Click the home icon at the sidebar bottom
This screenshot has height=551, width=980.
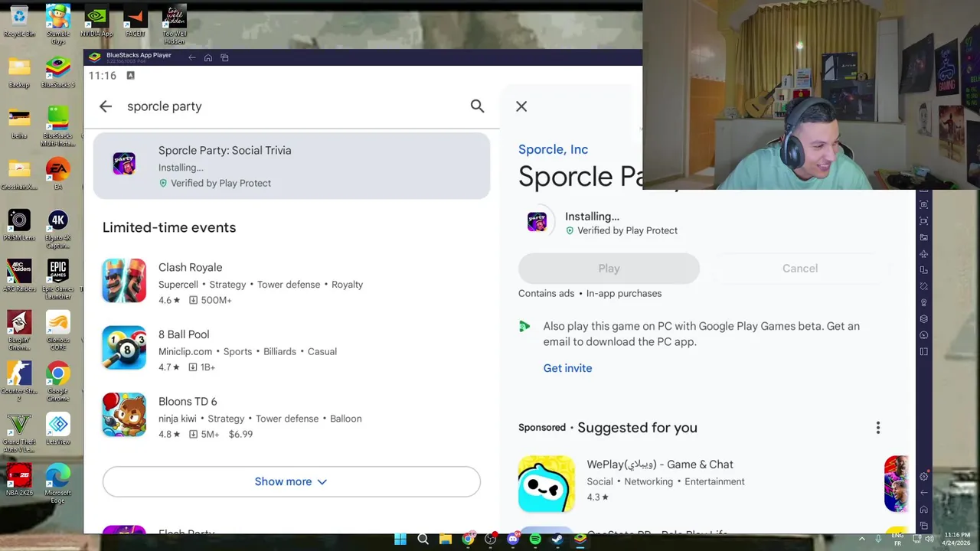point(924,507)
